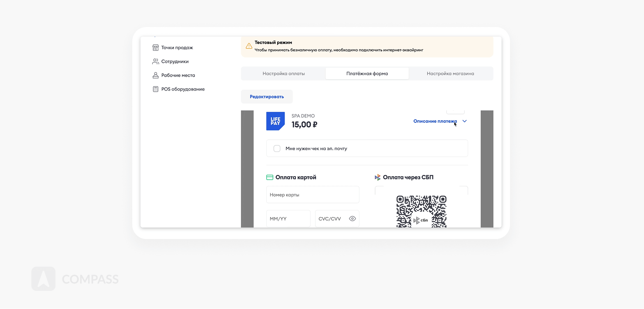Click the POS оборудование calculator icon
Image resolution: width=644 pixels, height=309 pixels.
[155, 89]
